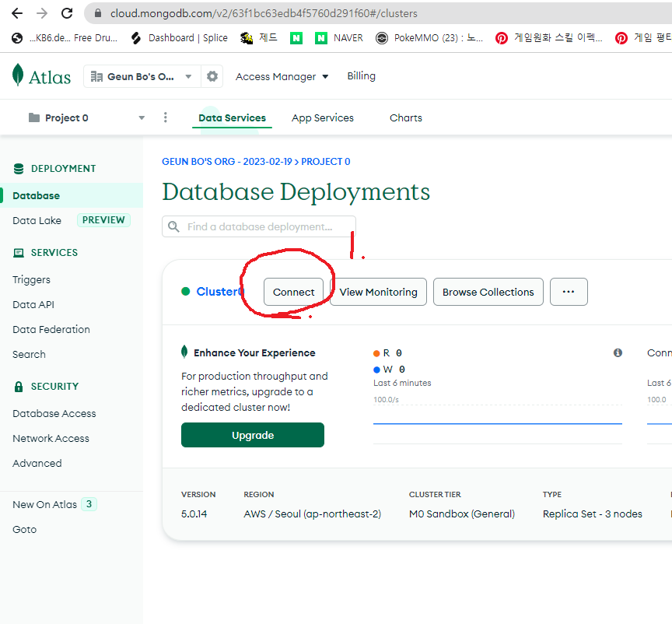
Task: Click the 'AWS / Seoul (ap-northeast-2)' region text
Action: [313, 514]
